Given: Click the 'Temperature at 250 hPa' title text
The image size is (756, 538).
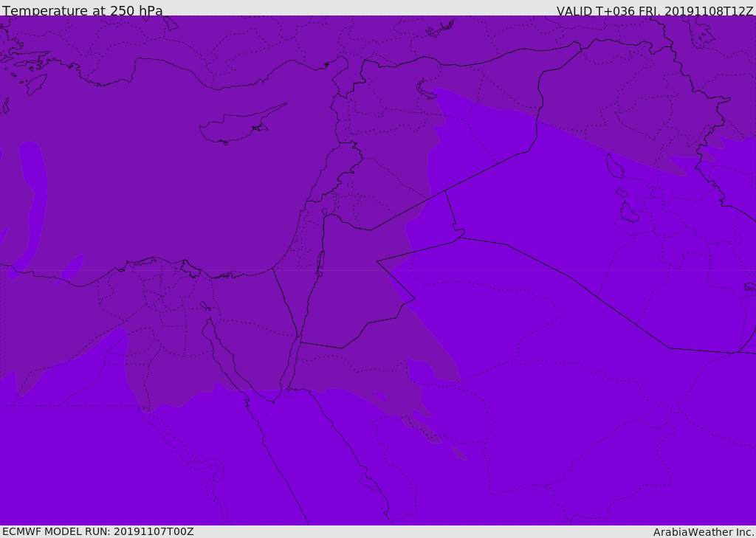Looking at the screenshot, I should tap(83, 10).
